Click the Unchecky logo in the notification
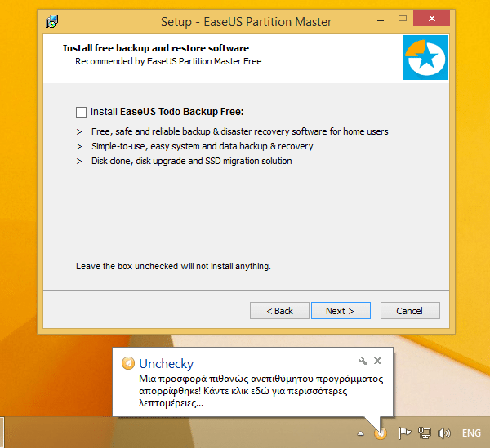This screenshot has height=448, width=490. [128, 363]
